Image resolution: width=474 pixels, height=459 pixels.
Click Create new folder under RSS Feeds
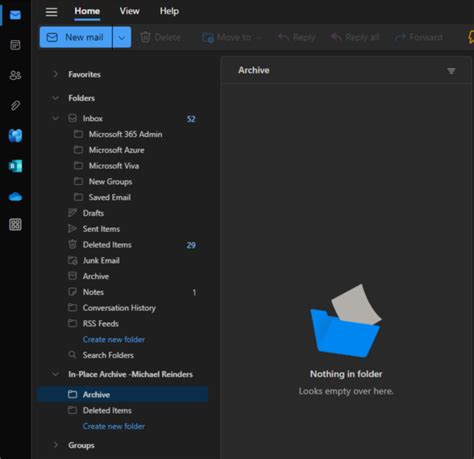click(x=114, y=339)
